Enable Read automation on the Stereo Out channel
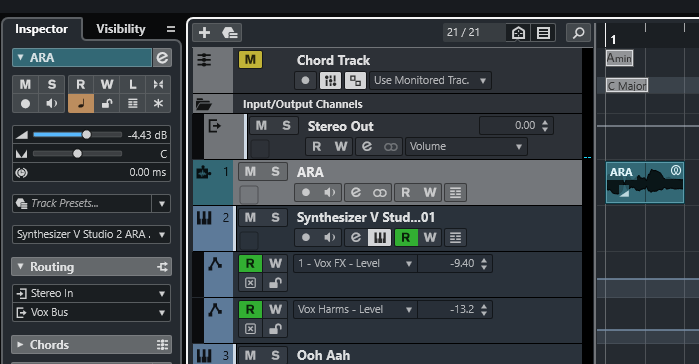699x364 pixels. (x=317, y=147)
